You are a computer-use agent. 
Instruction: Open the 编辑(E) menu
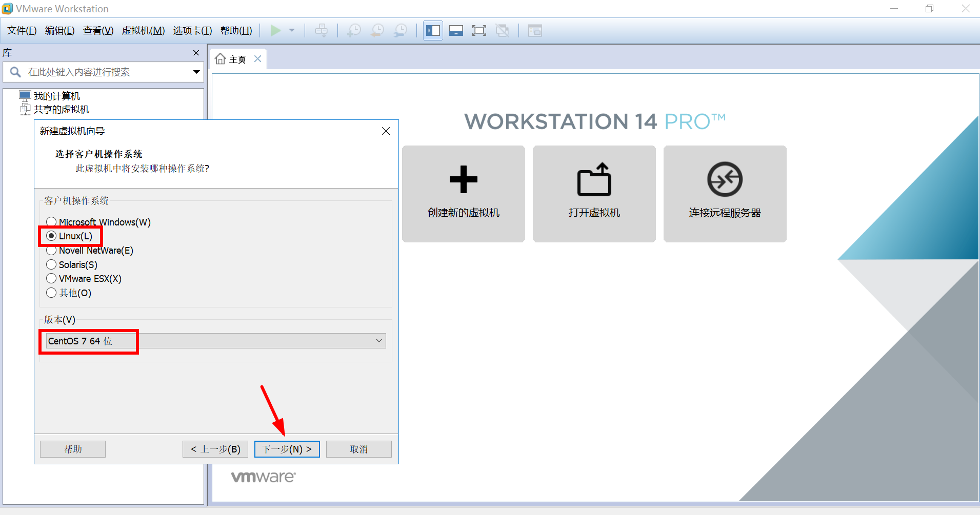click(59, 31)
